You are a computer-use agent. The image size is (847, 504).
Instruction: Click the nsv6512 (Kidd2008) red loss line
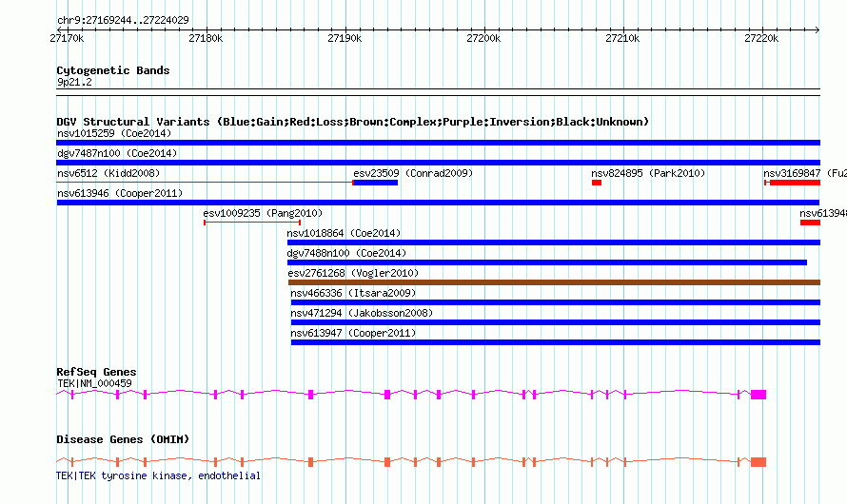tap(205, 183)
